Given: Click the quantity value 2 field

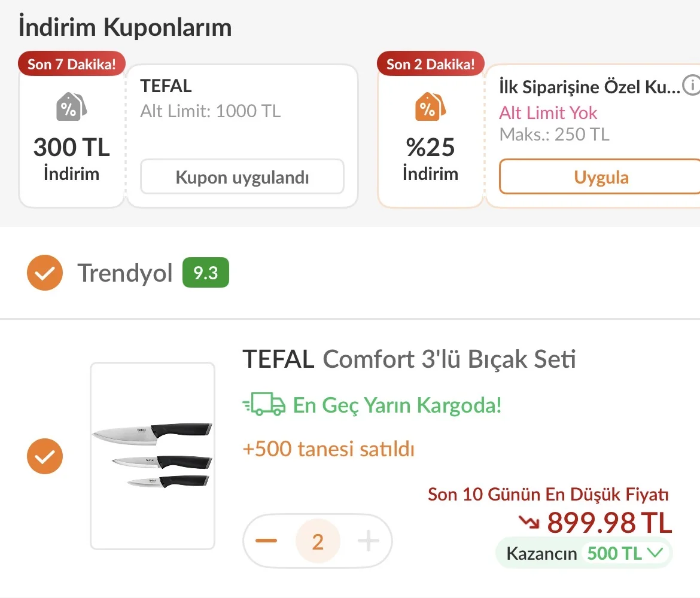Looking at the screenshot, I should (x=318, y=541).
